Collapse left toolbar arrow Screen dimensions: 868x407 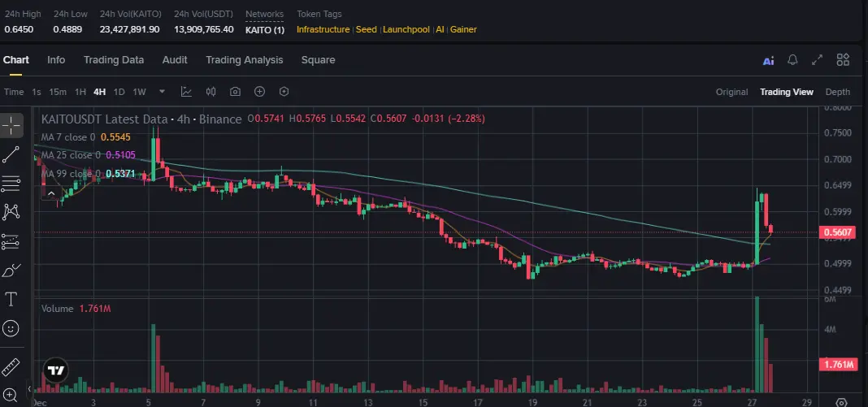[x=28, y=389]
